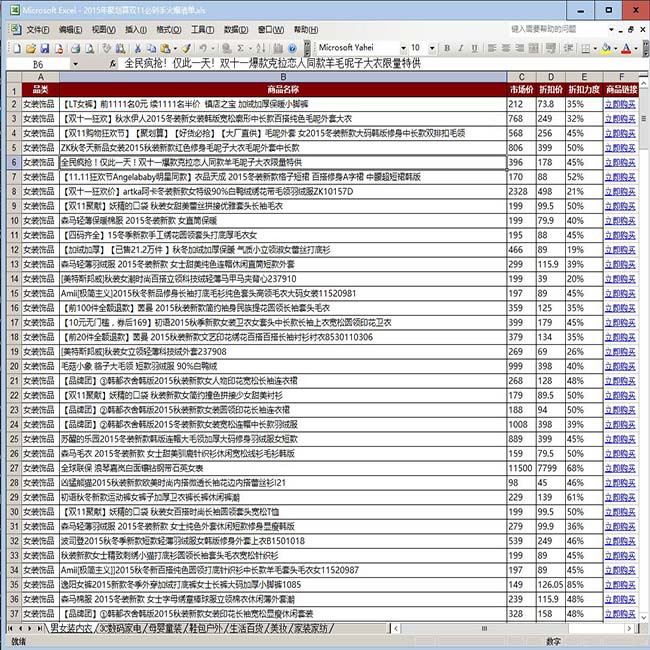Open the 格式(O) menu

(169, 29)
